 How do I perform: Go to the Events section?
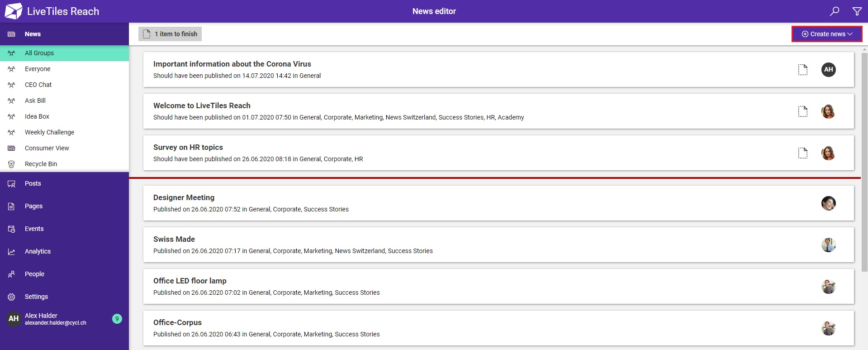point(64,229)
